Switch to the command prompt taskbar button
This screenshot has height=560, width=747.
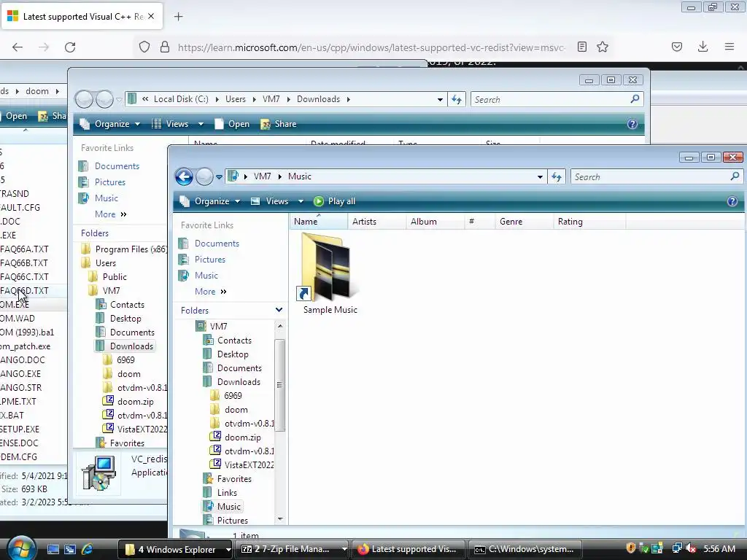[x=525, y=549]
